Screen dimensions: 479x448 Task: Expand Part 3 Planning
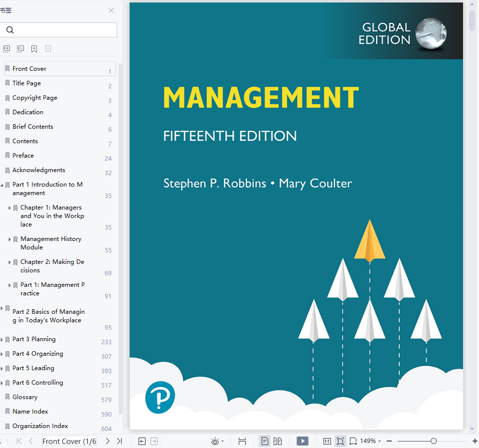tap(1, 339)
